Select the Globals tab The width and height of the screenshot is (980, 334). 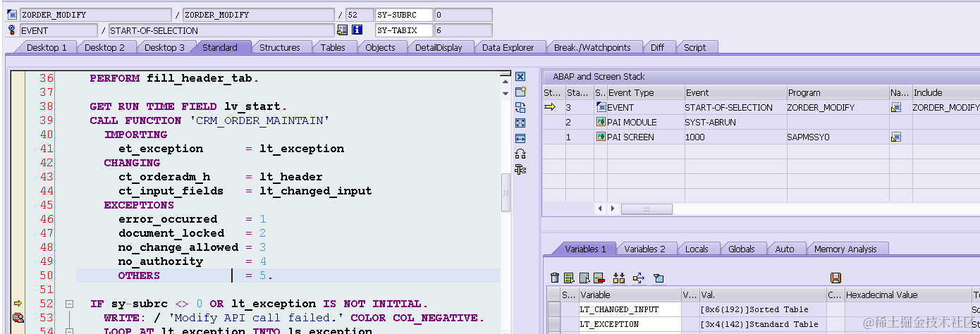point(742,249)
